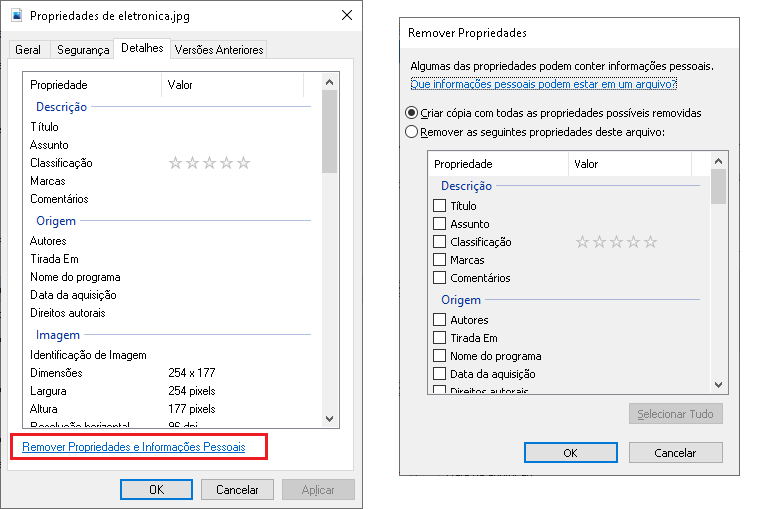
Task: Click OK in Remover Propriedades dialog
Action: click(570, 452)
